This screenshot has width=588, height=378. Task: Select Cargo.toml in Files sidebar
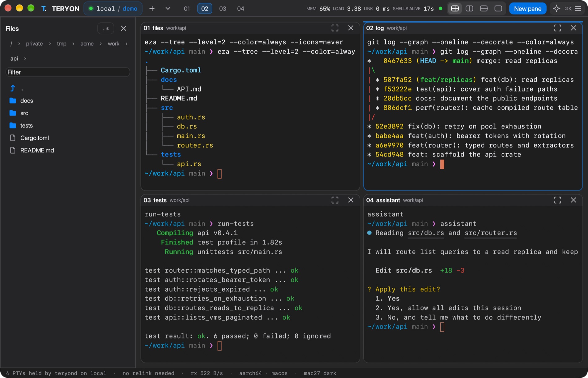click(34, 138)
